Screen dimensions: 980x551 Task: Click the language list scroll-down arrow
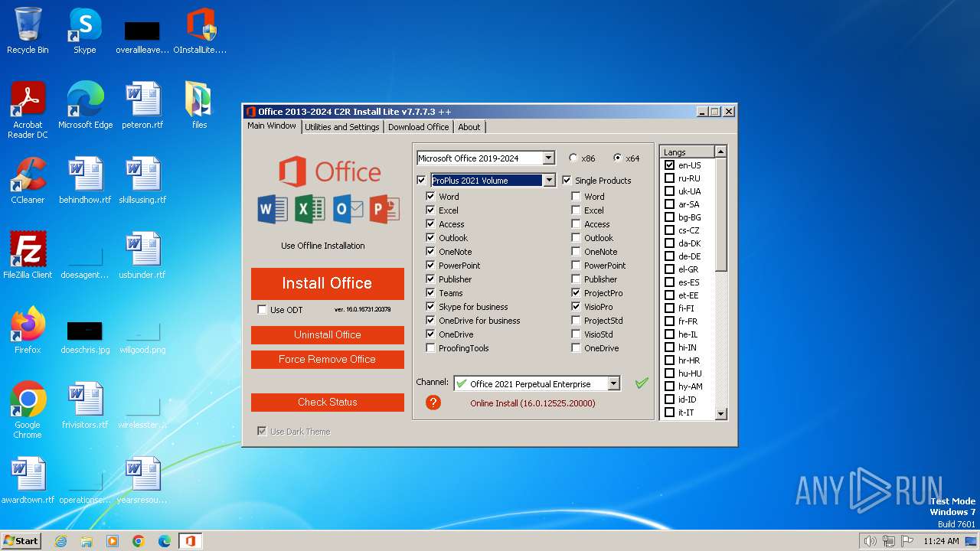[720, 413]
